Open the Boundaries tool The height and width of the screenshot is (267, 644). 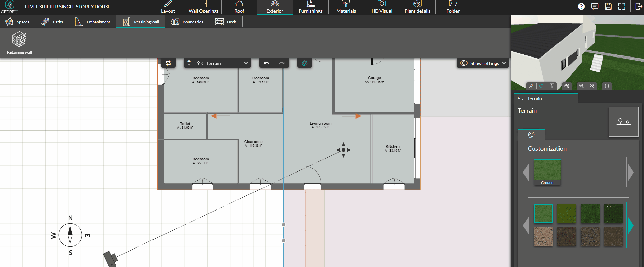tap(187, 22)
